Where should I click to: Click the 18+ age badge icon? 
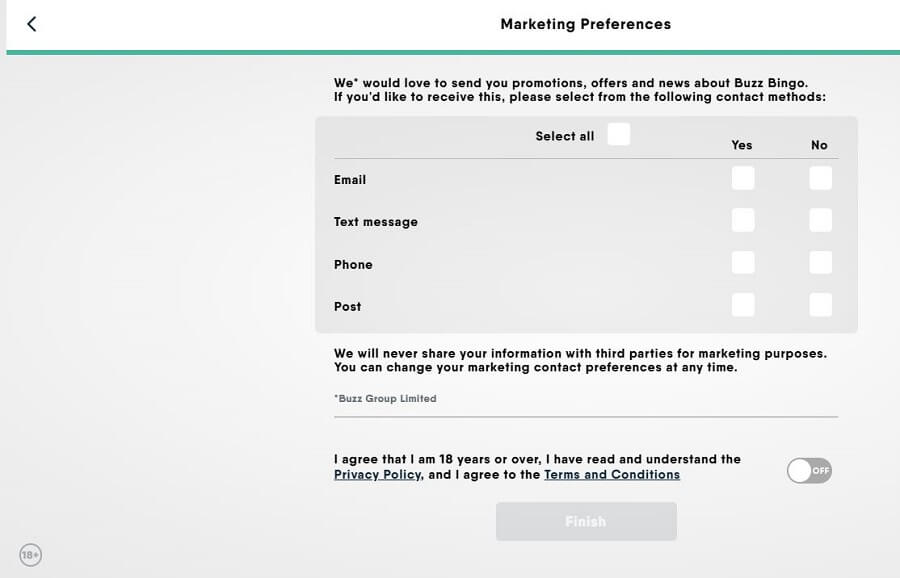(x=30, y=554)
